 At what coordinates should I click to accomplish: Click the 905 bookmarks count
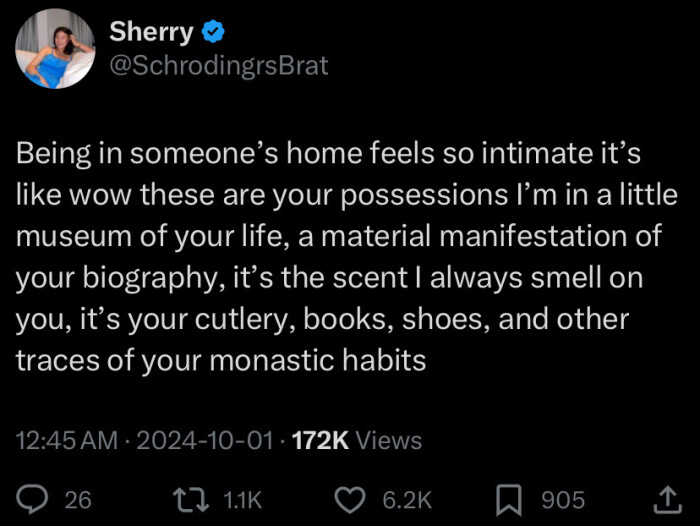click(x=563, y=500)
